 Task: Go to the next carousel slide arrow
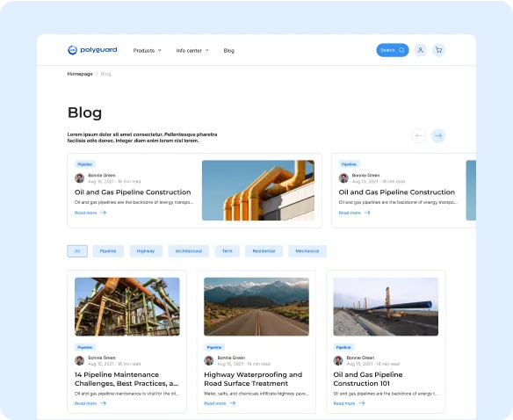pos(438,135)
